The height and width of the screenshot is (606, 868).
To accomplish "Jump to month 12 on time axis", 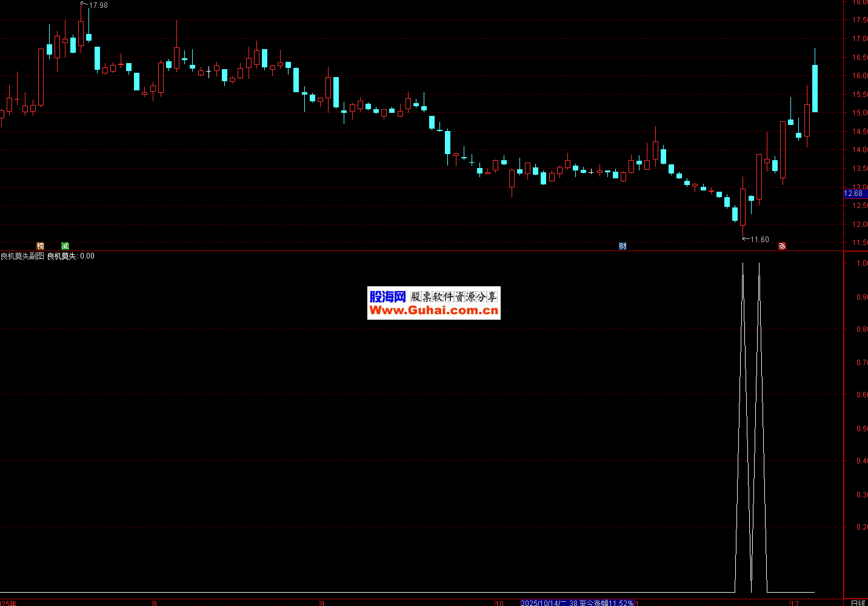I will [x=795, y=603].
